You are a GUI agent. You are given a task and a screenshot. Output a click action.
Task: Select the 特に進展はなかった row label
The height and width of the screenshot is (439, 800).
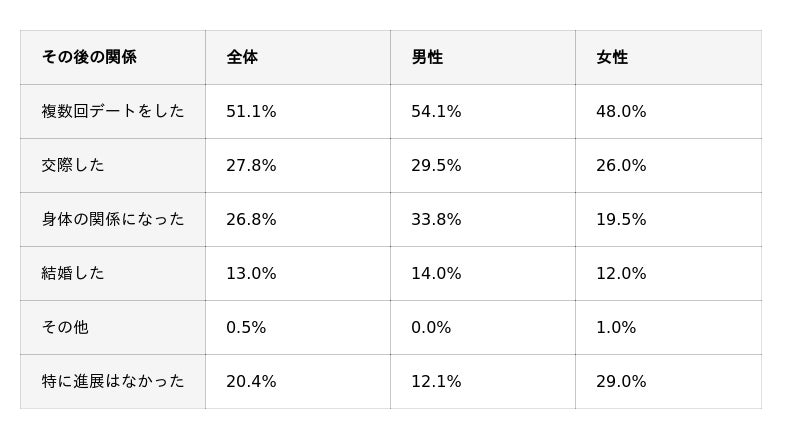[x=113, y=382]
